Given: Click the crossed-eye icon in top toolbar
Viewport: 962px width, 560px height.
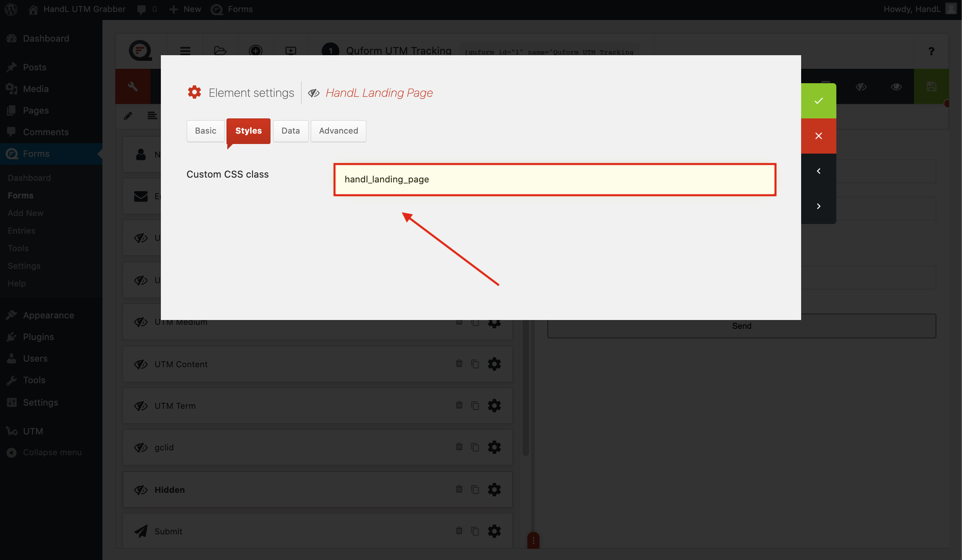Looking at the screenshot, I should point(861,87).
